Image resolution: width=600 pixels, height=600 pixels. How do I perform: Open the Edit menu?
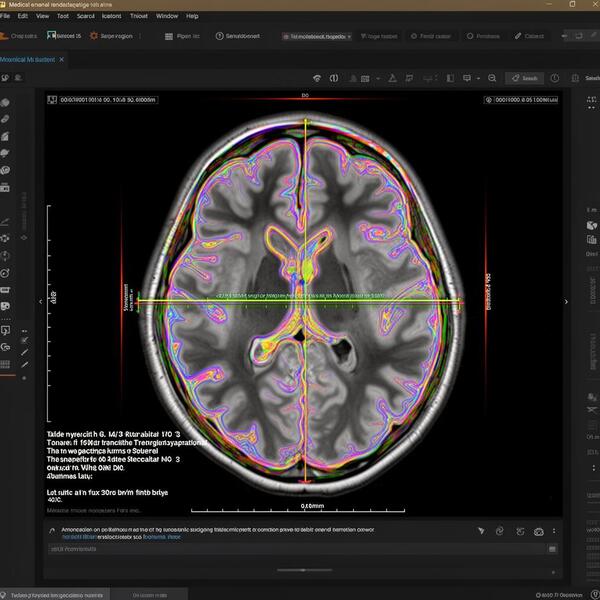click(x=23, y=16)
